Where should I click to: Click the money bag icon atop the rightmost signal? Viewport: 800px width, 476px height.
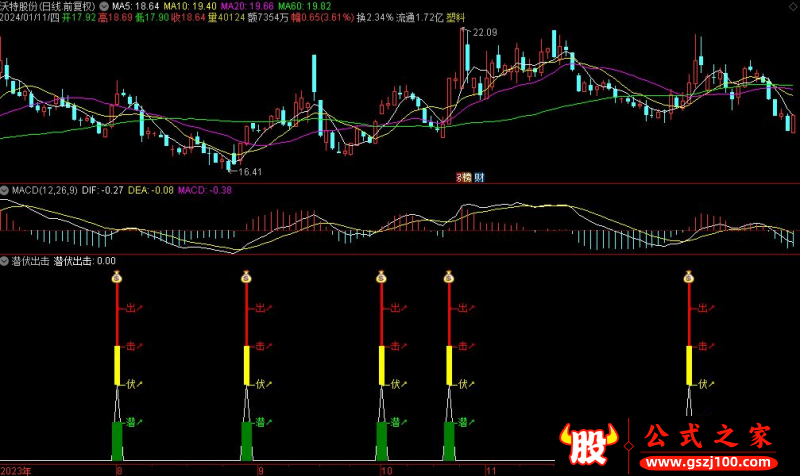pyautogui.click(x=689, y=277)
